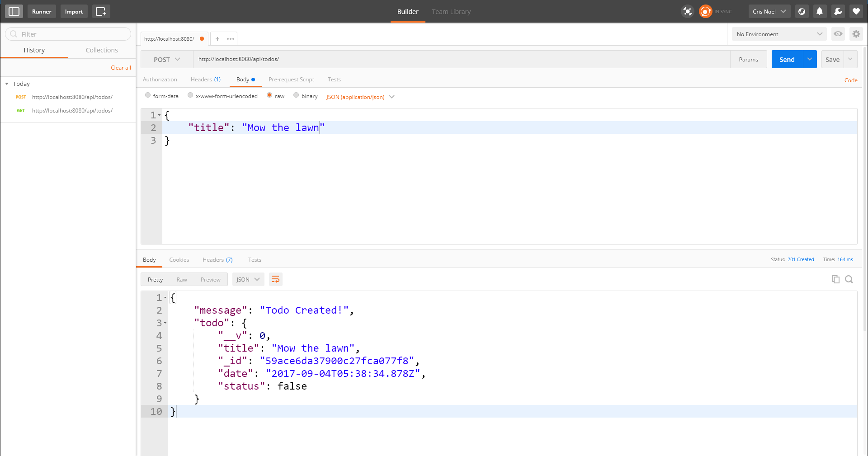Open the POST method dropdown
This screenshot has height=456, width=868.
coord(167,59)
